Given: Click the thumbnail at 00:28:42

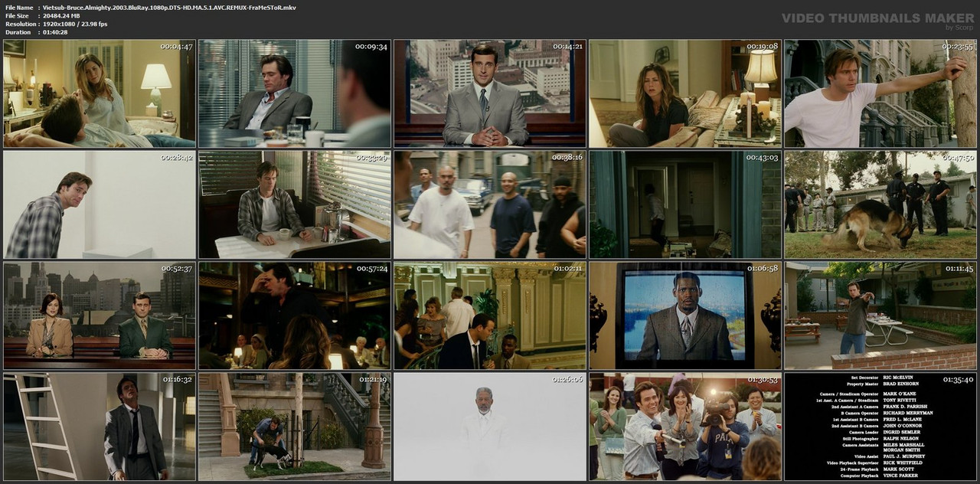Looking at the screenshot, I should [100, 204].
